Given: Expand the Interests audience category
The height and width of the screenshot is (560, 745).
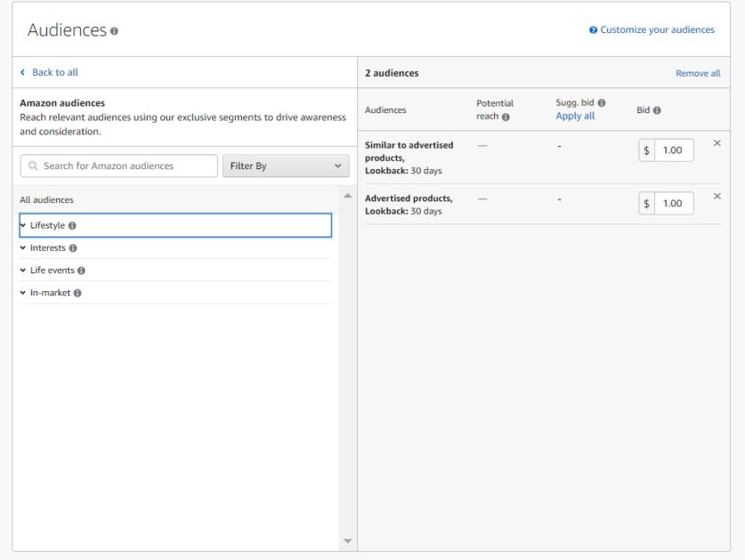Looking at the screenshot, I should point(175,248).
